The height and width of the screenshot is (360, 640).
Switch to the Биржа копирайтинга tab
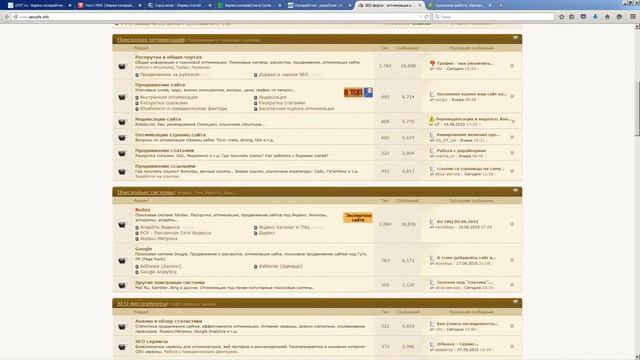(250, 5)
